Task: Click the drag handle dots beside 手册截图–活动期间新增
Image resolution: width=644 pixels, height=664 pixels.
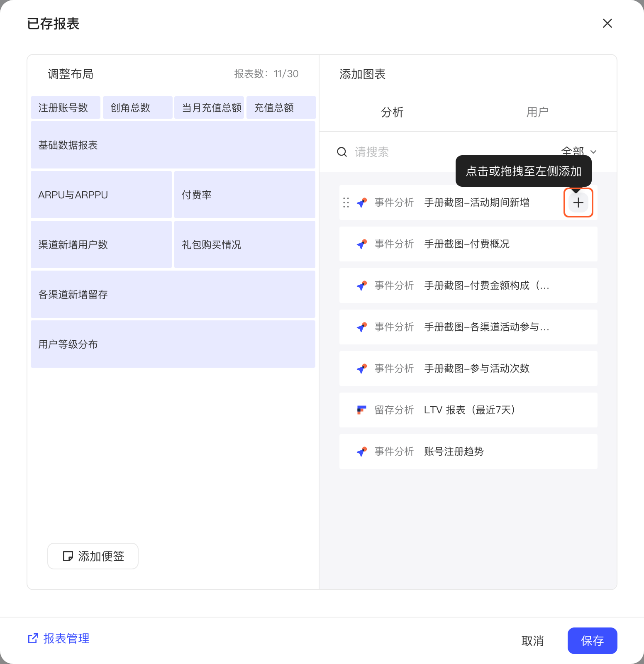Action: 346,203
